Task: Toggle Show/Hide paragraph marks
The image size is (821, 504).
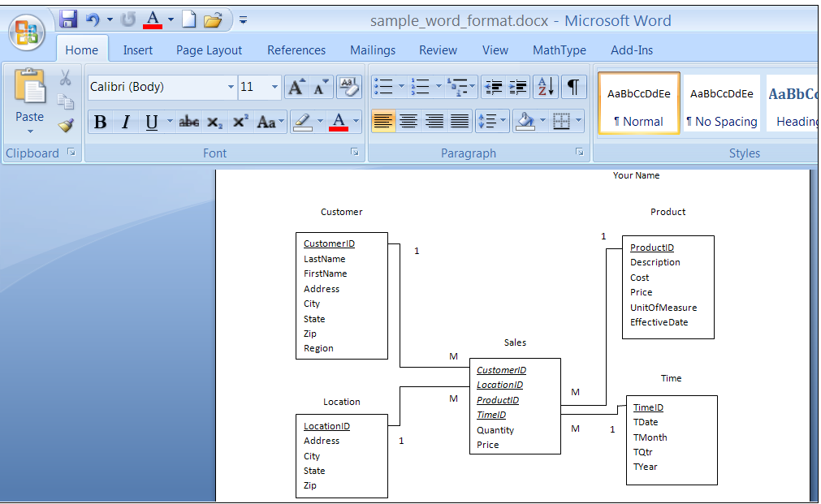Action: (x=573, y=87)
